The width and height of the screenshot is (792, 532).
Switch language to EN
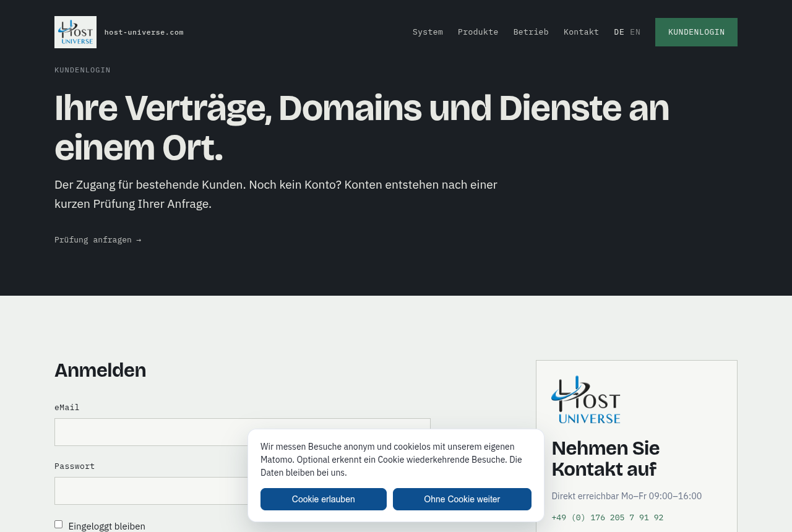click(635, 32)
